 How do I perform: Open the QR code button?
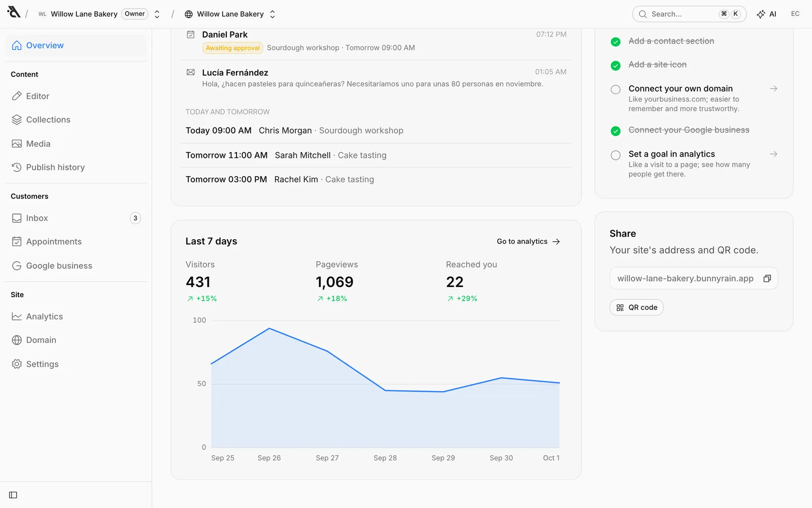point(636,307)
